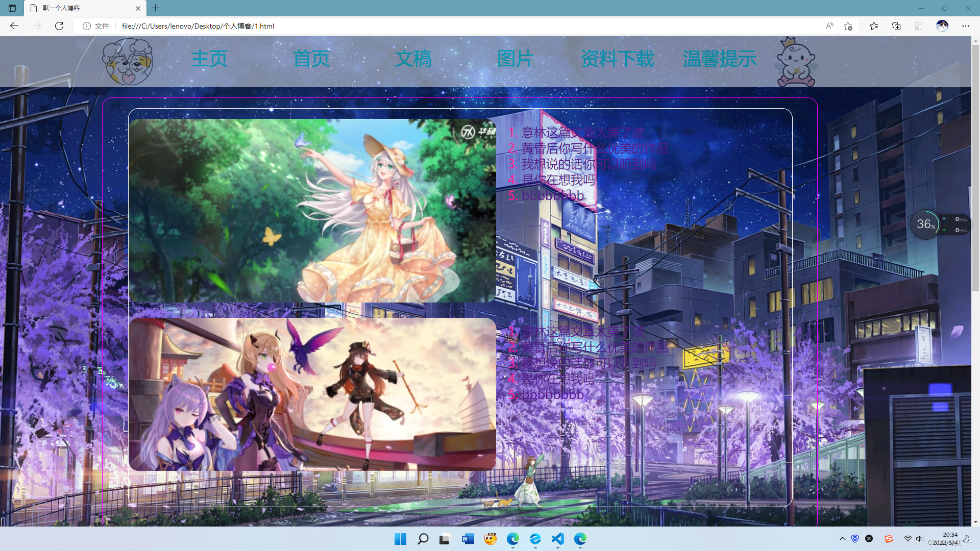Open the Settings and more menu

coord(966,26)
